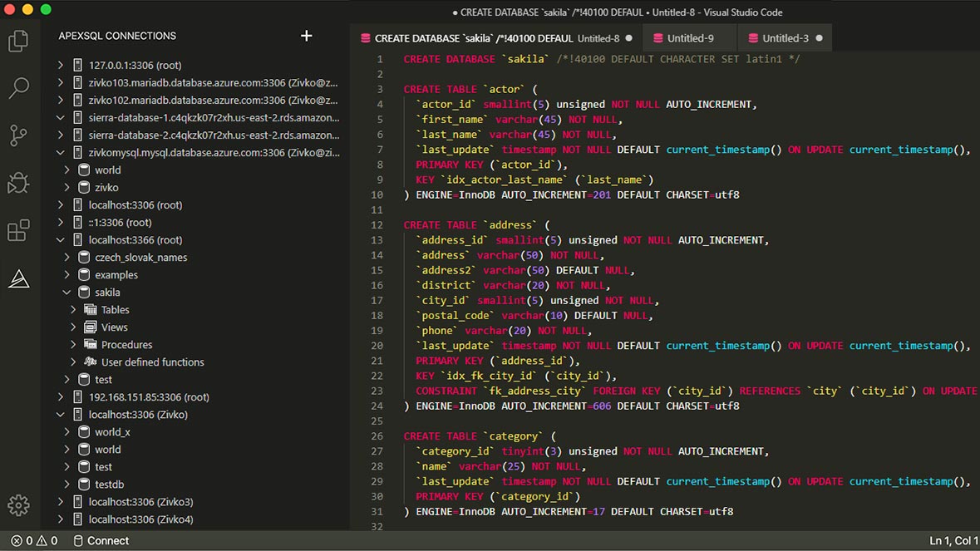The image size is (980, 551).
Task: Open the Manage gear settings icon
Action: [18, 504]
